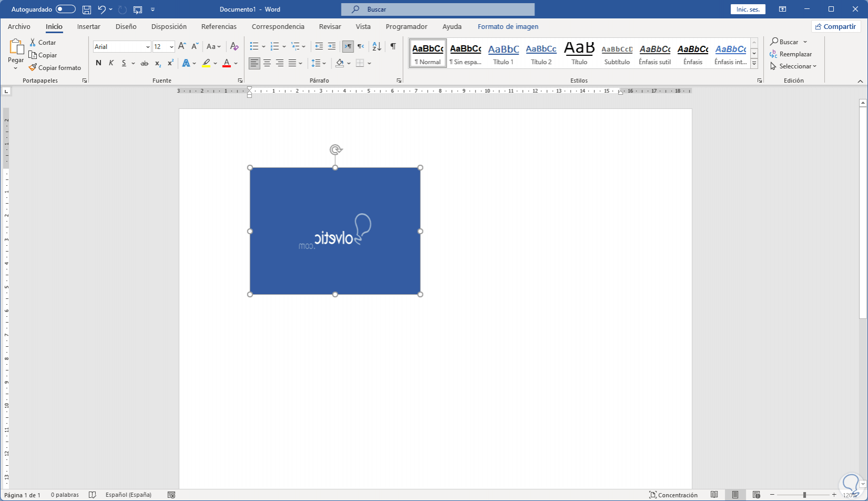This screenshot has width=868, height=501.
Task: Switch to Web Layout view icon
Action: pos(756,495)
